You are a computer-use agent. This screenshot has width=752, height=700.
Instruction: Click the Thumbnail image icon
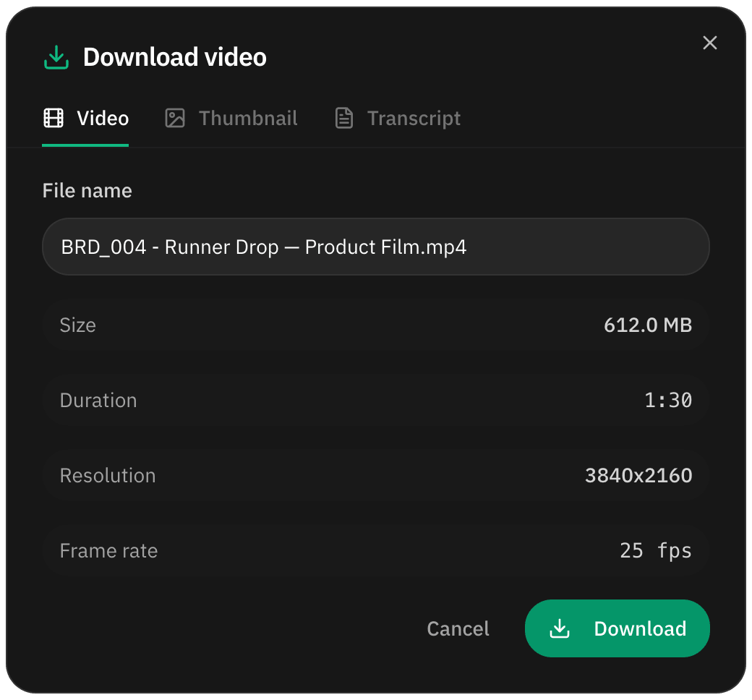(x=175, y=118)
